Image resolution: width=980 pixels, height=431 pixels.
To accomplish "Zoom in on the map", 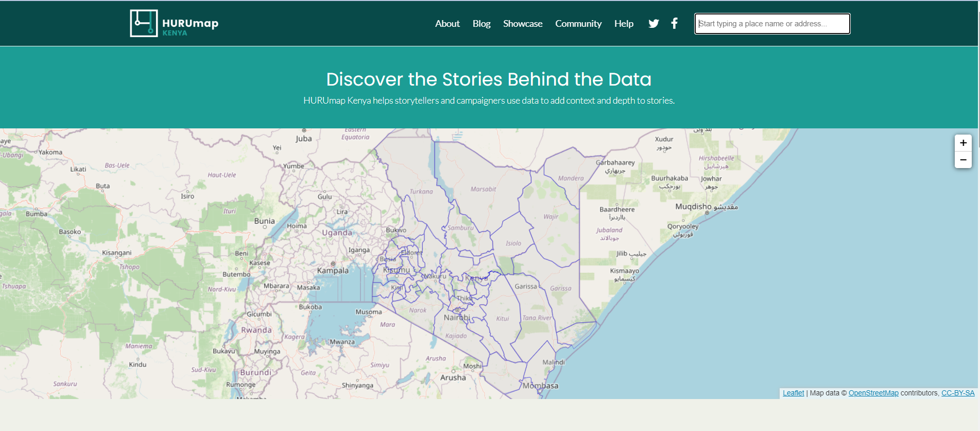I will click(962, 143).
